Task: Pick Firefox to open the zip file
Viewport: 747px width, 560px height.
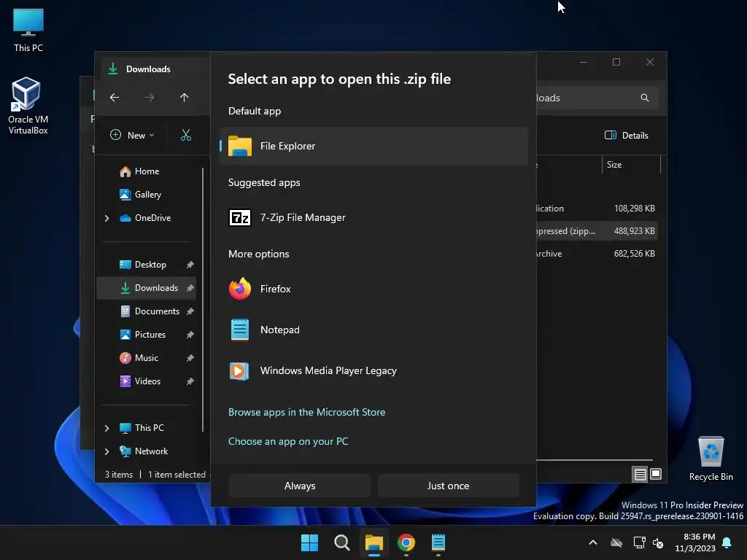Action: (x=373, y=289)
